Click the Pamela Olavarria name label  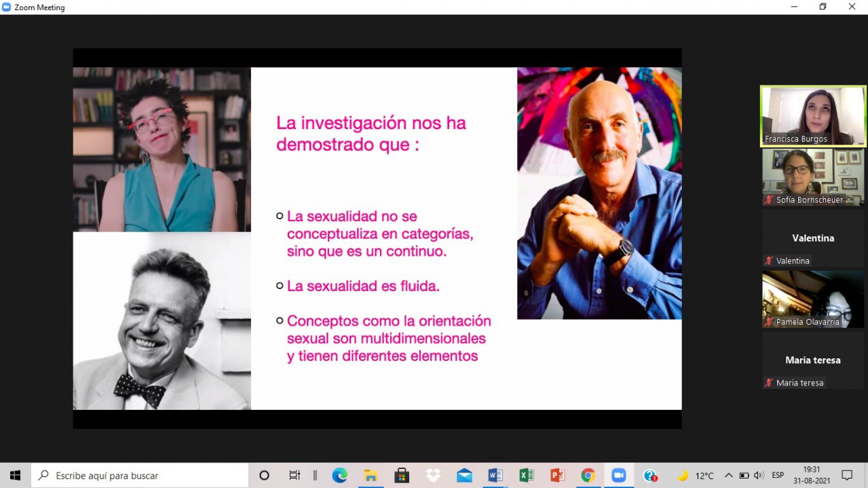point(808,322)
